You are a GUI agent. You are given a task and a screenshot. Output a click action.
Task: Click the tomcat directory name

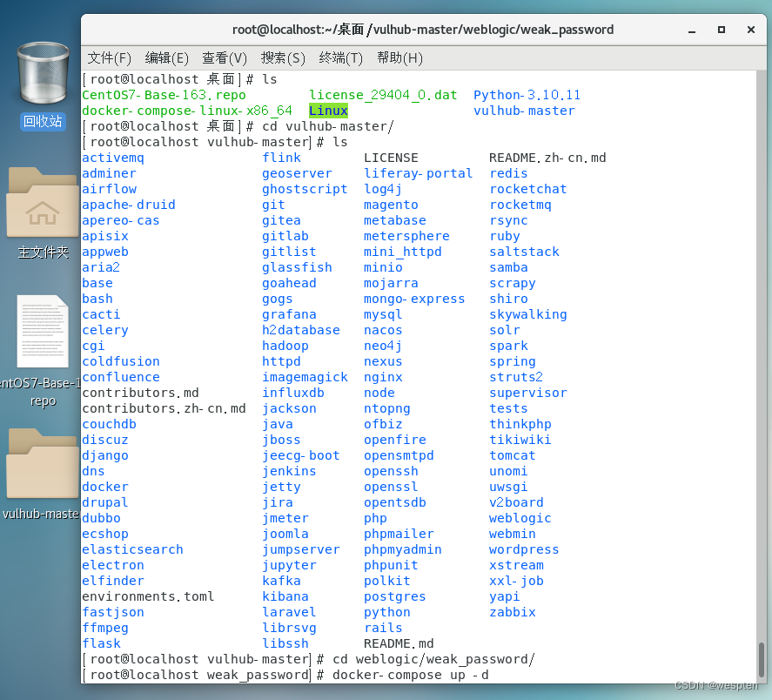pos(512,455)
